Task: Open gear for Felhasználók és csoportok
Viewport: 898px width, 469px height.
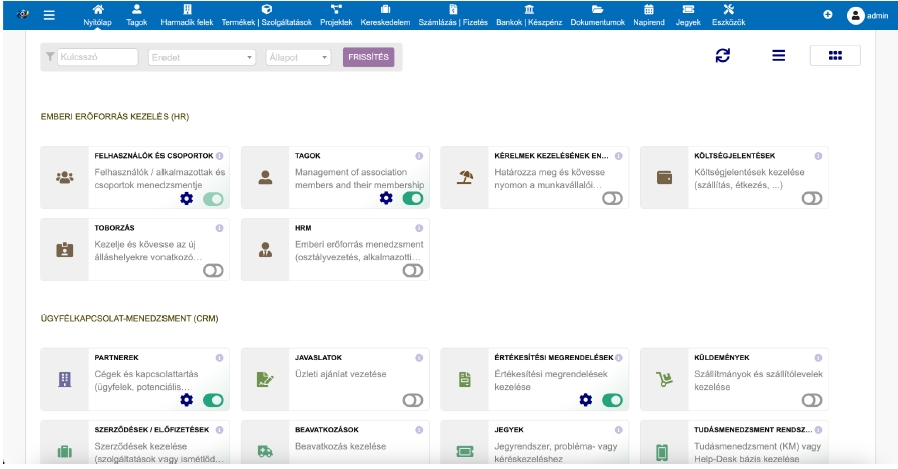Action: click(186, 198)
